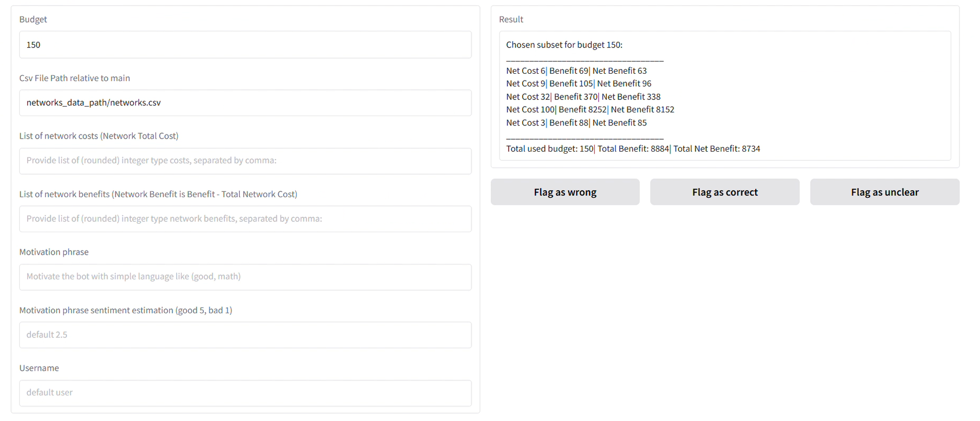Click the 'List of network costs' label
The width and height of the screenshot is (980, 421).
pos(99,136)
